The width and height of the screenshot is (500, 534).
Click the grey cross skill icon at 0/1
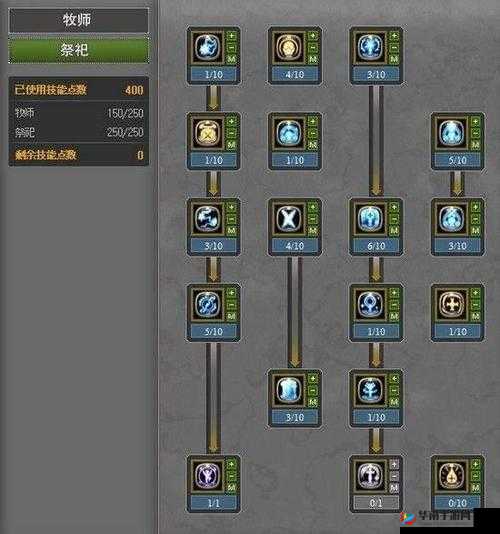tap(370, 475)
